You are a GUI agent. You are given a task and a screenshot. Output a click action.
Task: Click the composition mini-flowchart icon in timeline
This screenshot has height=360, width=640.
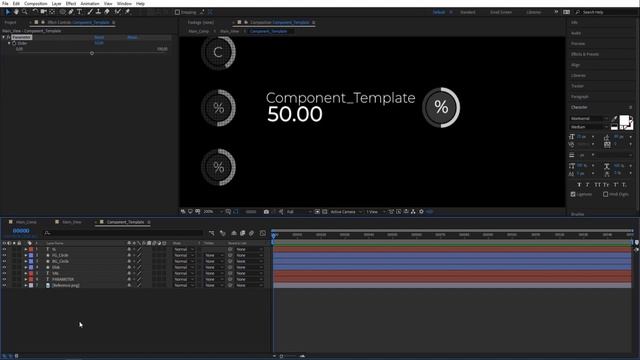pos(211,233)
